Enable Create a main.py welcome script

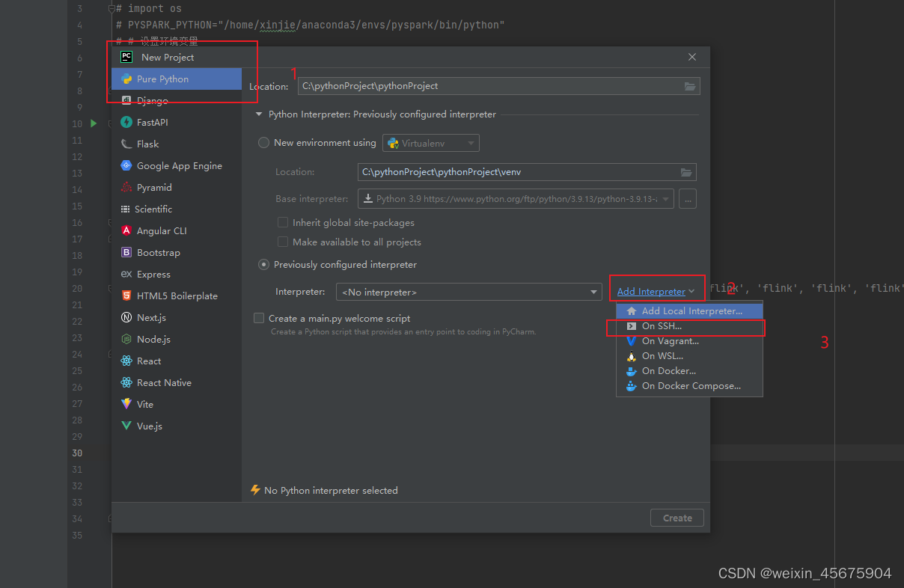coord(258,318)
